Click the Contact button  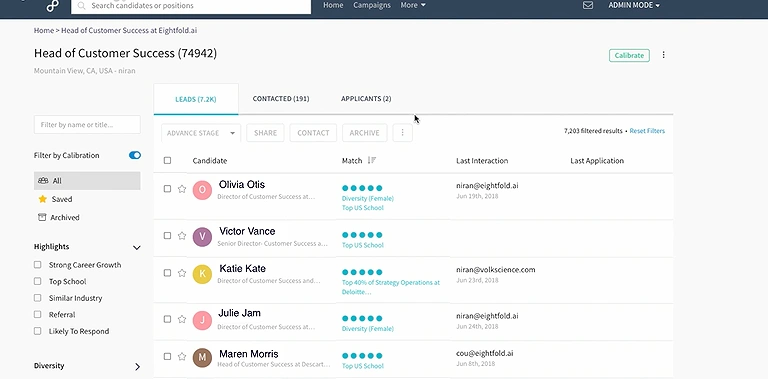point(313,133)
